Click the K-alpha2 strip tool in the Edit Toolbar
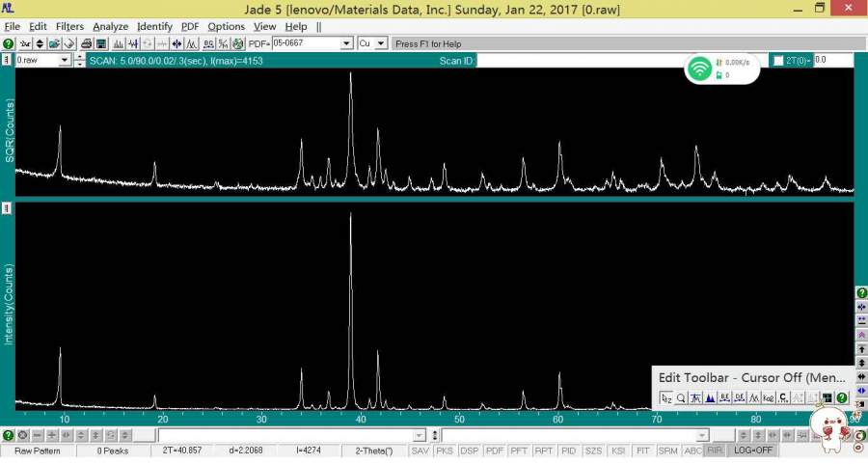The height and width of the screenshot is (464, 868). [769, 398]
